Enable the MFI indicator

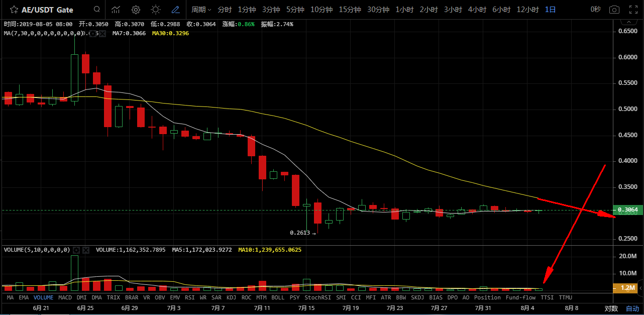[x=371, y=297]
